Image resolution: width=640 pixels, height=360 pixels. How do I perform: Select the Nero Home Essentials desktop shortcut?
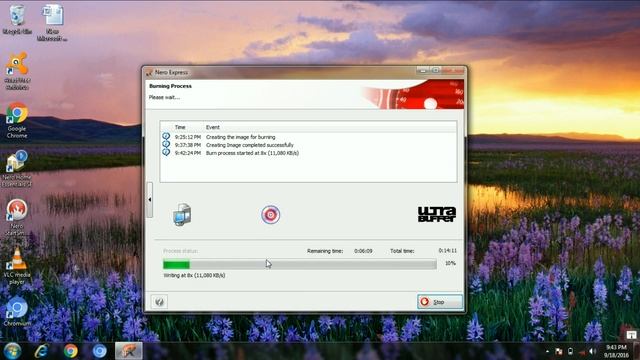point(17,169)
